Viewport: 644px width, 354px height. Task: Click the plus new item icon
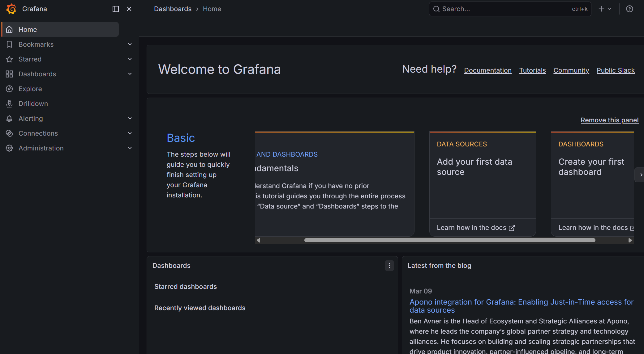pos(602,9)
